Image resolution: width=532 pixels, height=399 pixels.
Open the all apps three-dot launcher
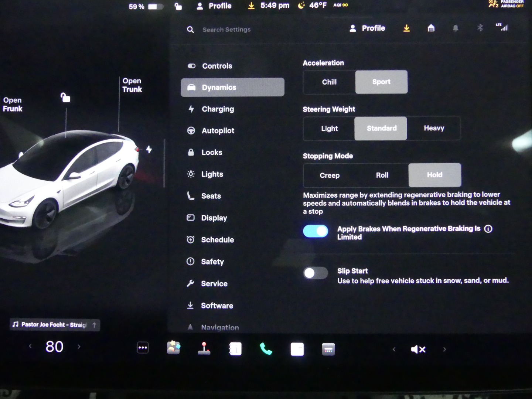pos(143,348)
